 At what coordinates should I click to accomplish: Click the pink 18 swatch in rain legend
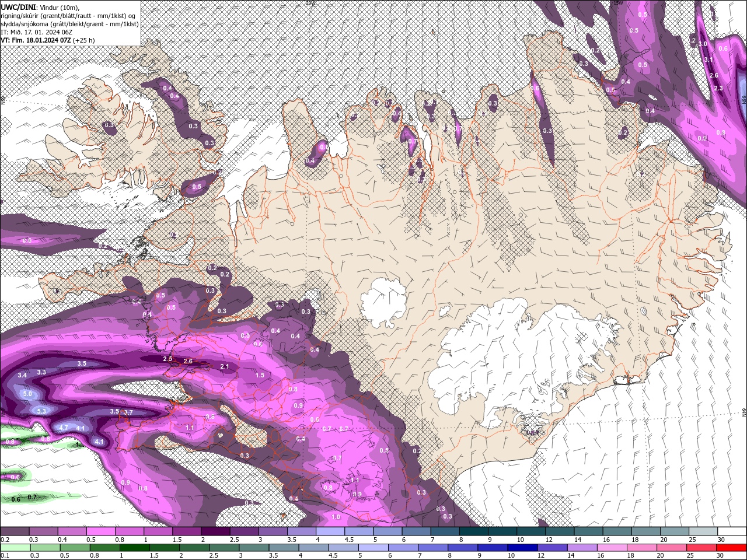coord(641,547)
